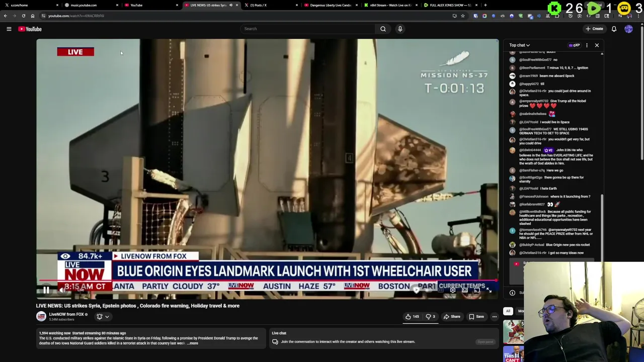Expand the video description with ...more
Screen dimensions: 644x362
(x=193, y=343)
